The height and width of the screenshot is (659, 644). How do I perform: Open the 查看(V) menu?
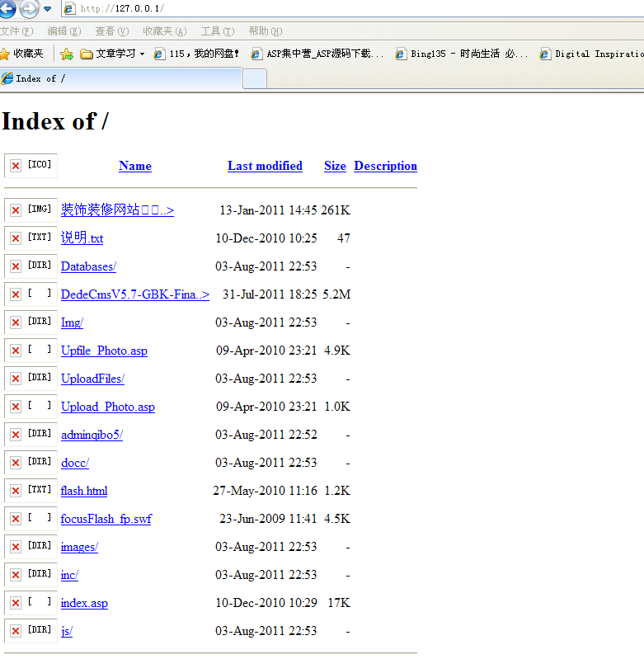coord(112,31)
